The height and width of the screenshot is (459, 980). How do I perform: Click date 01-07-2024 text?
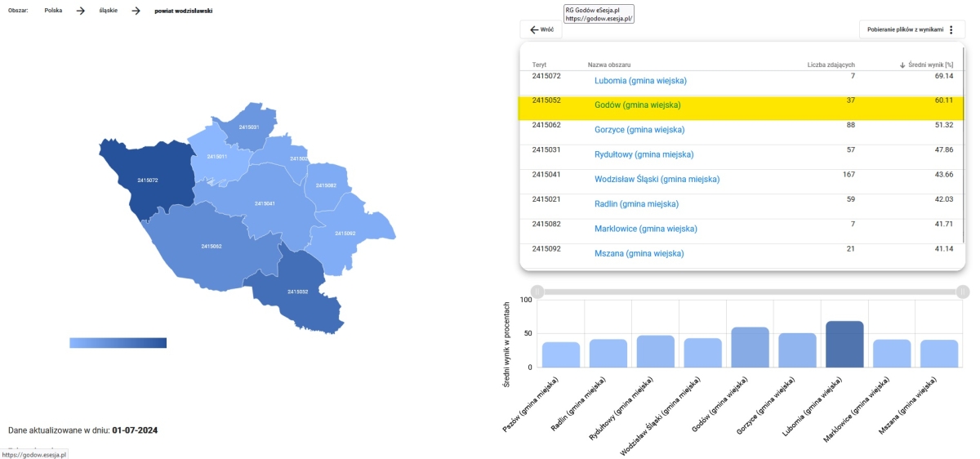135,430
